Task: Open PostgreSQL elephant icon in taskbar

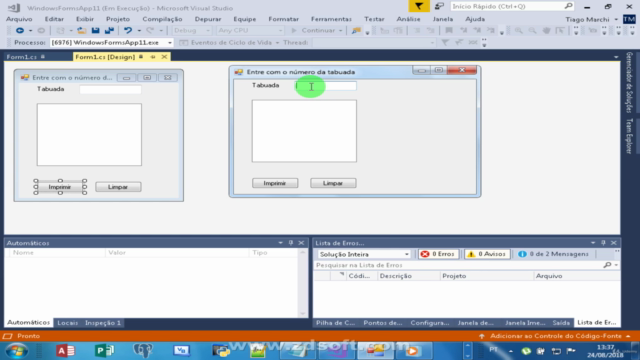Action: pyautogui.click(x=143, y=351)
